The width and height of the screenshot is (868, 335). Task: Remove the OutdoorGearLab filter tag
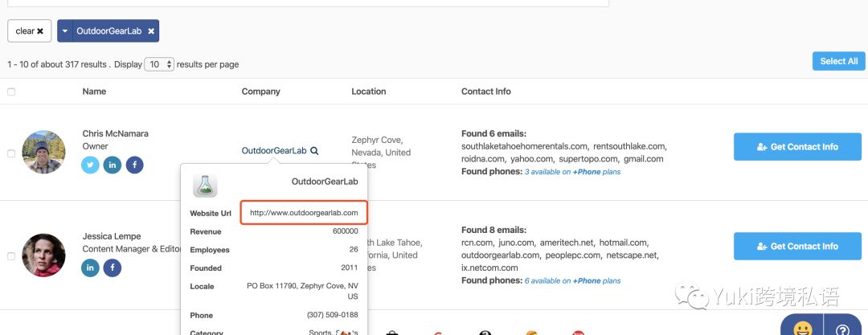pos(151,31)
